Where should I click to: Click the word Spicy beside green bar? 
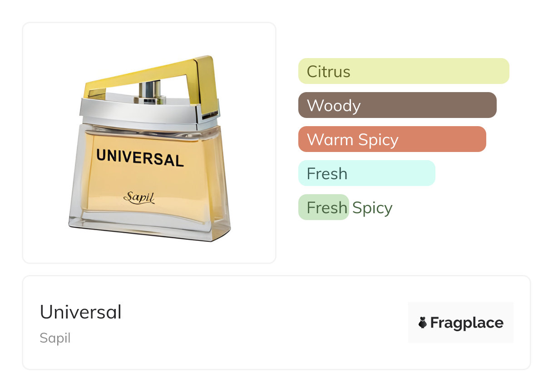click(372, 208)
